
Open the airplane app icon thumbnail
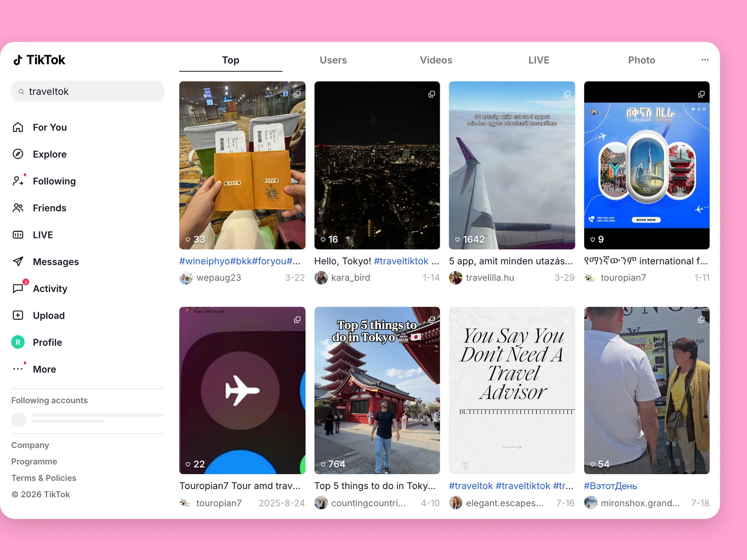(x=242, y=390)
